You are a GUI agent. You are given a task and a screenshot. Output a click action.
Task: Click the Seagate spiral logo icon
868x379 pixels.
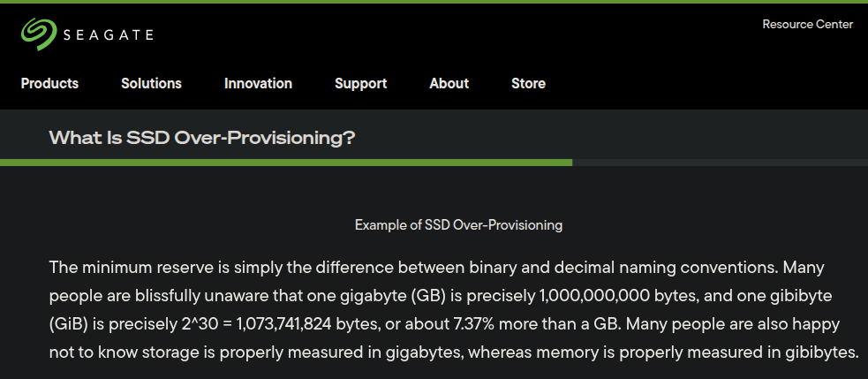(38, 34)
